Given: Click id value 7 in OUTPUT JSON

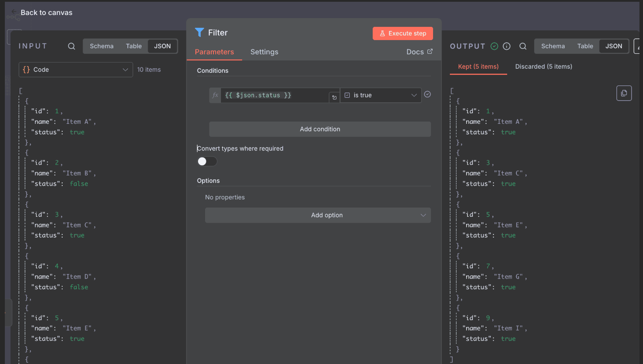Looking at the screenshot, I should [x=488, y=266].
